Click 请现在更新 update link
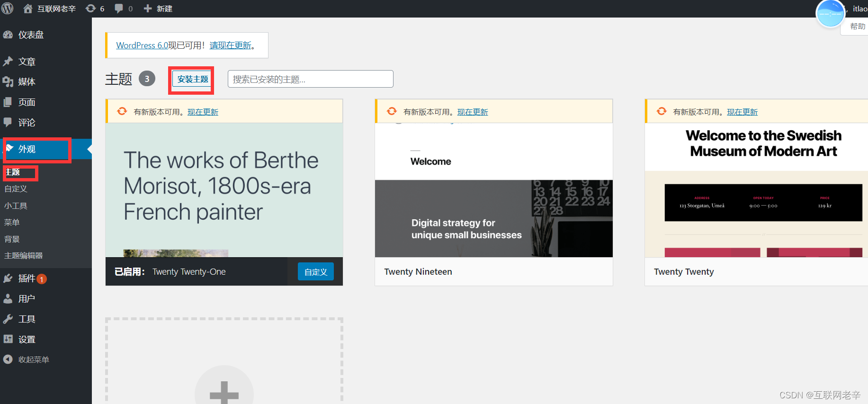 click(231, 45)
